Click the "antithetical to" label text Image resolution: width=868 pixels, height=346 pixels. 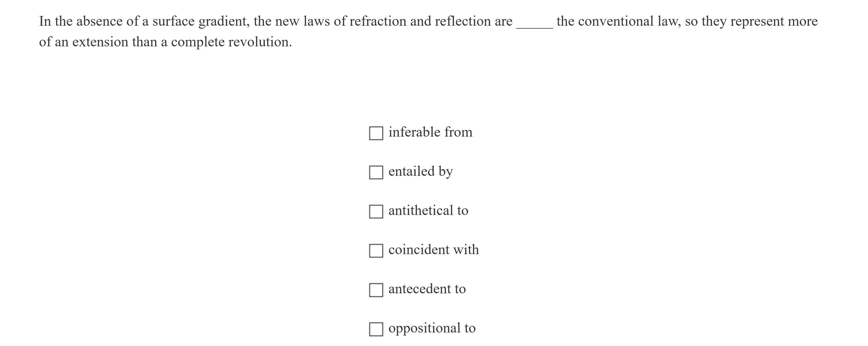pyautogui.click(x=428, y=211)
